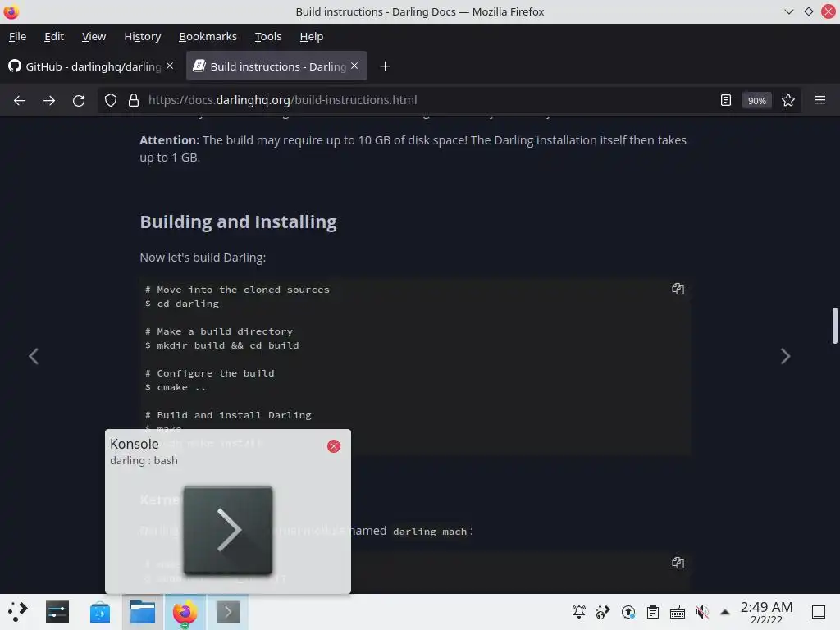Open the updates tray icon
840x630 pixels.
pos(628,612)
